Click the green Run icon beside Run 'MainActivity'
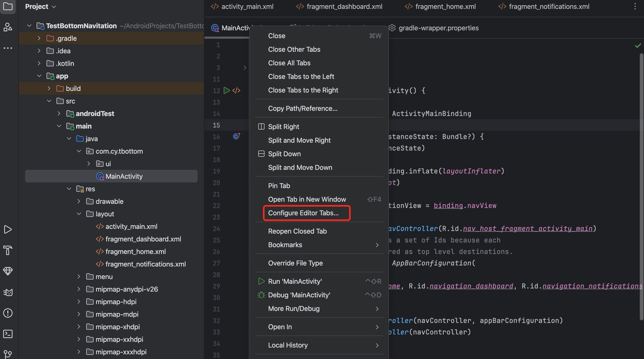644x359 pixels. 261,281
